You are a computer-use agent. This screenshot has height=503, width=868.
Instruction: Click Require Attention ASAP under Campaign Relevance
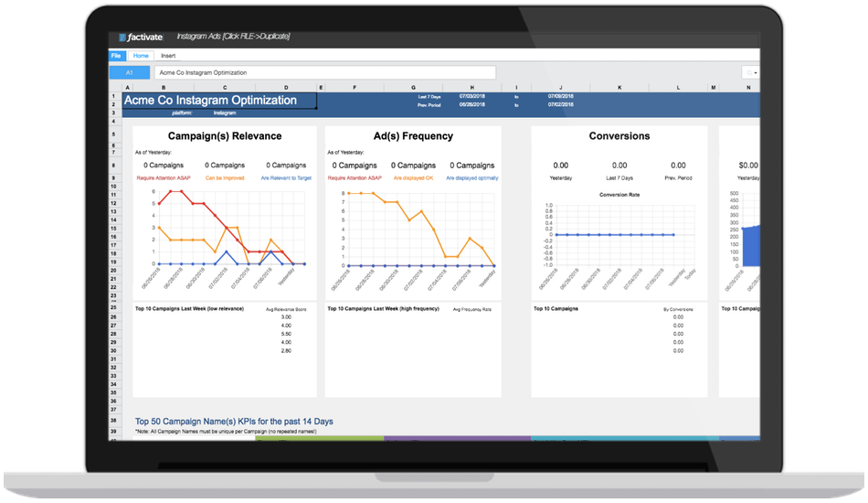click(x=164, y=178)
